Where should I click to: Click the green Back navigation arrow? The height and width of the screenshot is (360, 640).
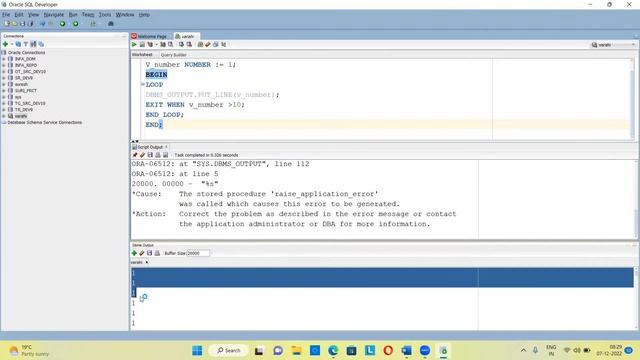pyautogui.click(x=62, y=24)
